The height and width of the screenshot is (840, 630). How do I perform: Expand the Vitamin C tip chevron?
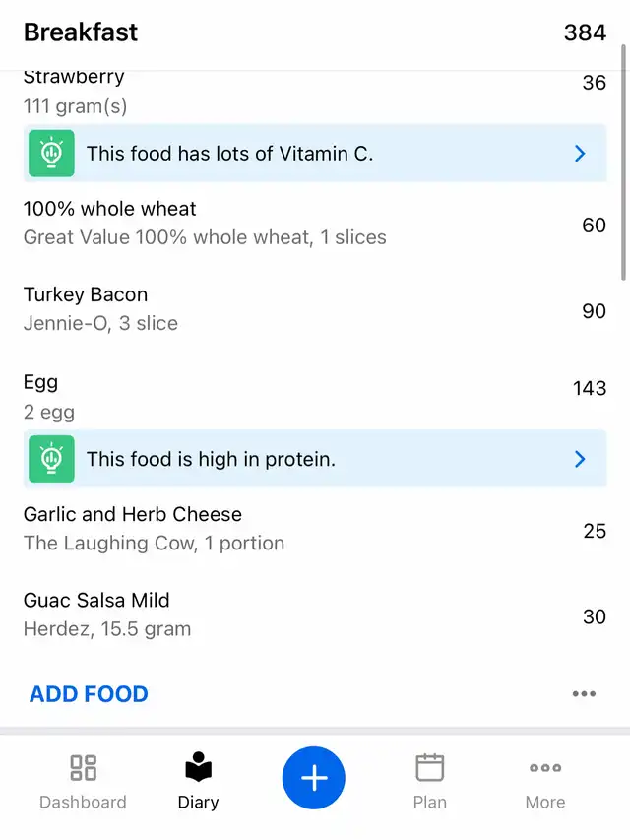pyautogui.click(x=580, y=154)
